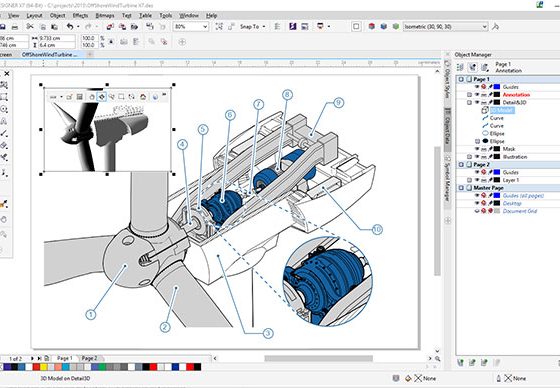This screenshot has width=560, height=388.
Task: Open the Snap To dropdown
Action: click(x=264, y=27)
